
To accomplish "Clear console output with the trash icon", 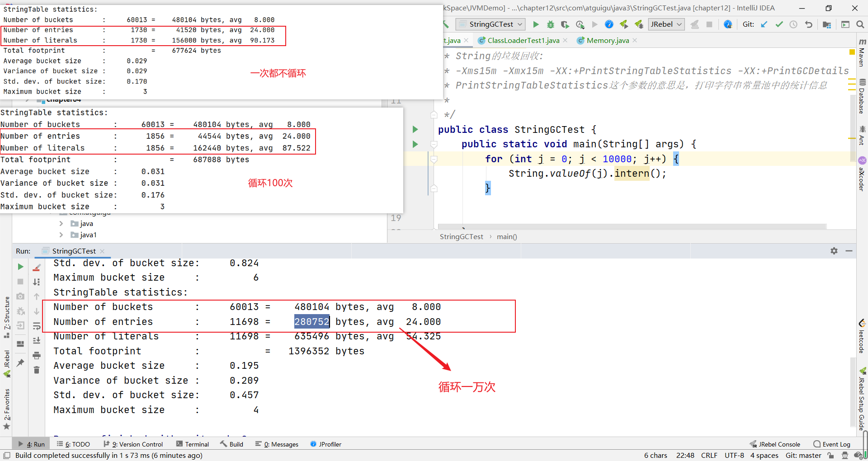I will [x=37, y=370].
